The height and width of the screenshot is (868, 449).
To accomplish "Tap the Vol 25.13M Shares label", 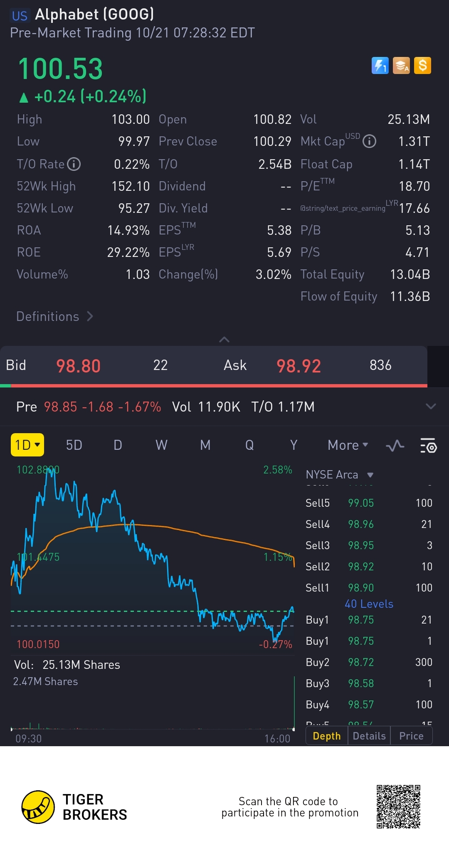I will (67, 665).
